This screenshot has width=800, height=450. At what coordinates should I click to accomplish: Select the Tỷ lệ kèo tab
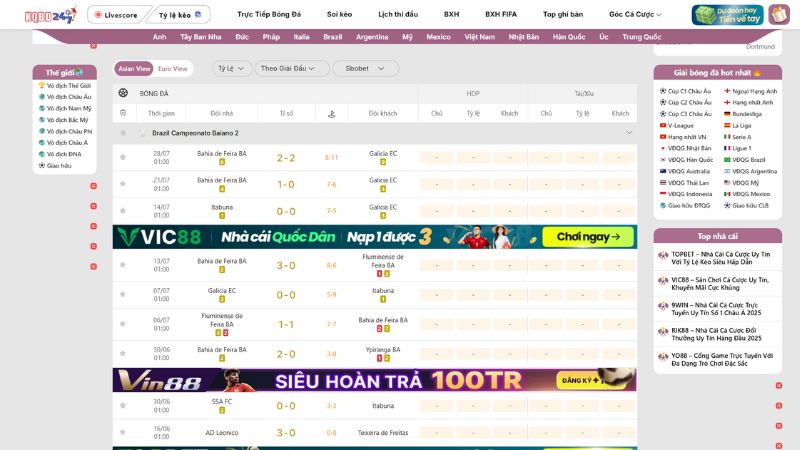[x=179, y=15]
